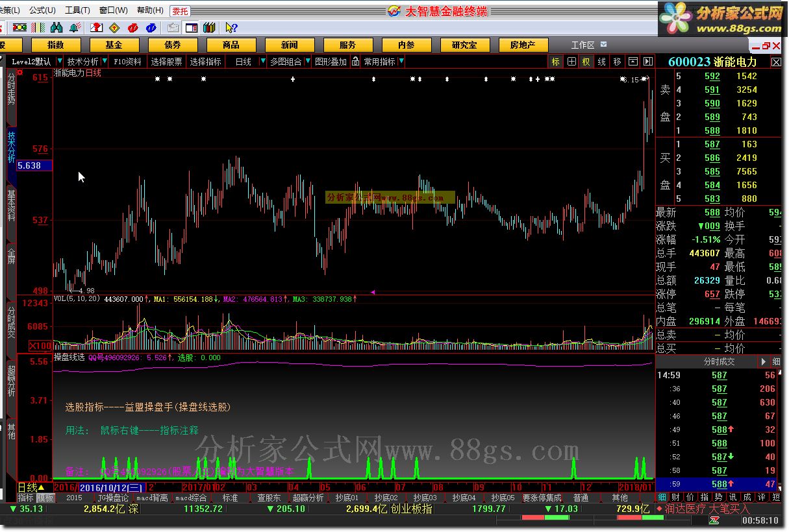Select the 要涨停集成 indicator tab

point(542,498)
